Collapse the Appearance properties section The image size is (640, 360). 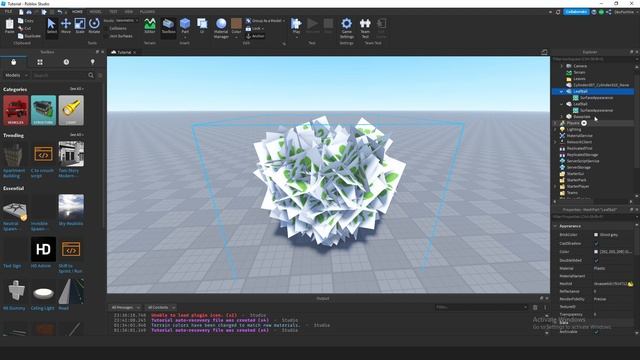(x=555, y=226)
